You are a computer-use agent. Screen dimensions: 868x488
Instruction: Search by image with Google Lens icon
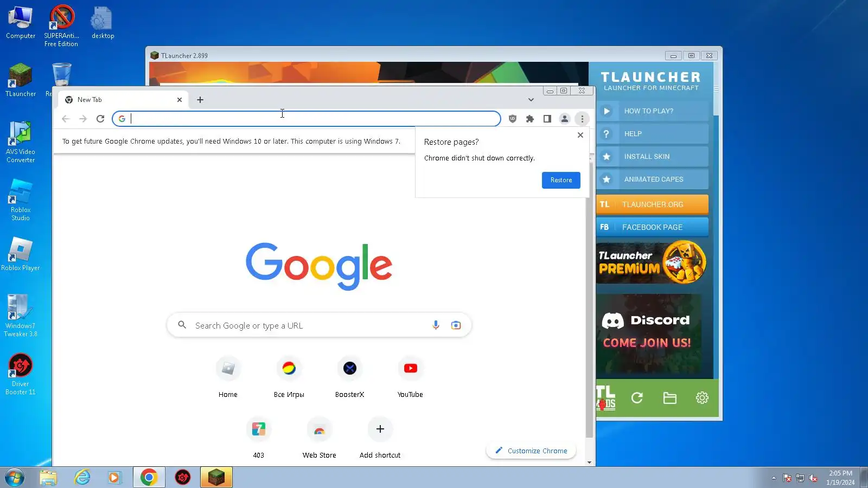pos(456,325)
